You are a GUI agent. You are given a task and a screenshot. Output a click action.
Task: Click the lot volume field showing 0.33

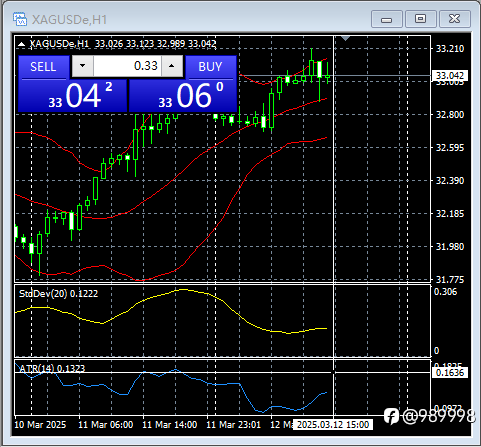[x=127, y=66]
